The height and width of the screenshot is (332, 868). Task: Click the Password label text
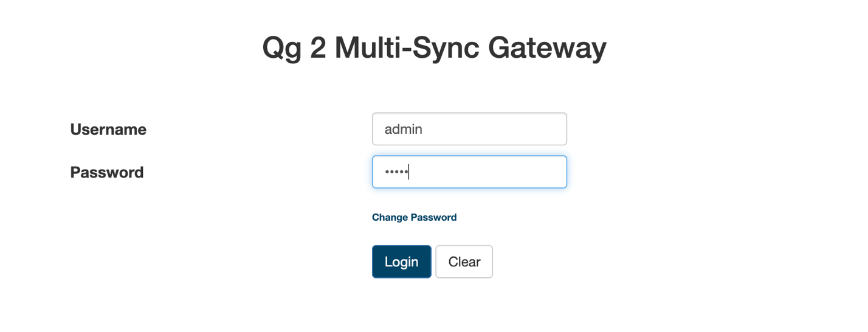point(107,172)
